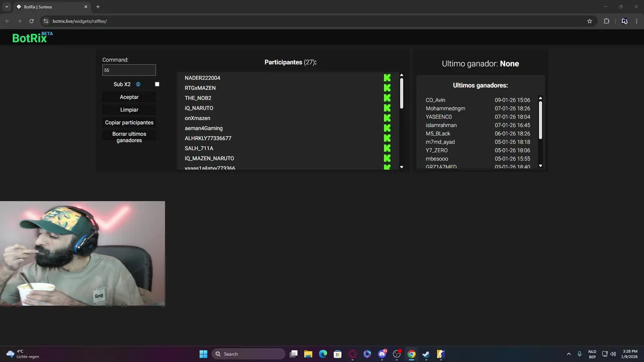
Task: Focus the Command input field
Action: [x=129, y=70]
